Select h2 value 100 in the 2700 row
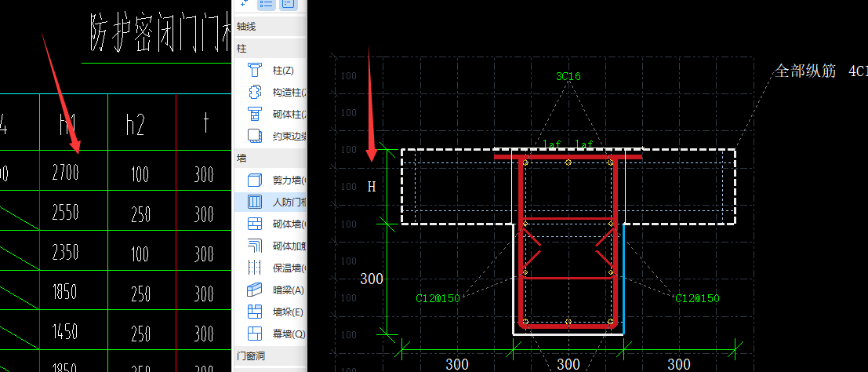The height and width of the screenshot is (372, 868). 140,175
